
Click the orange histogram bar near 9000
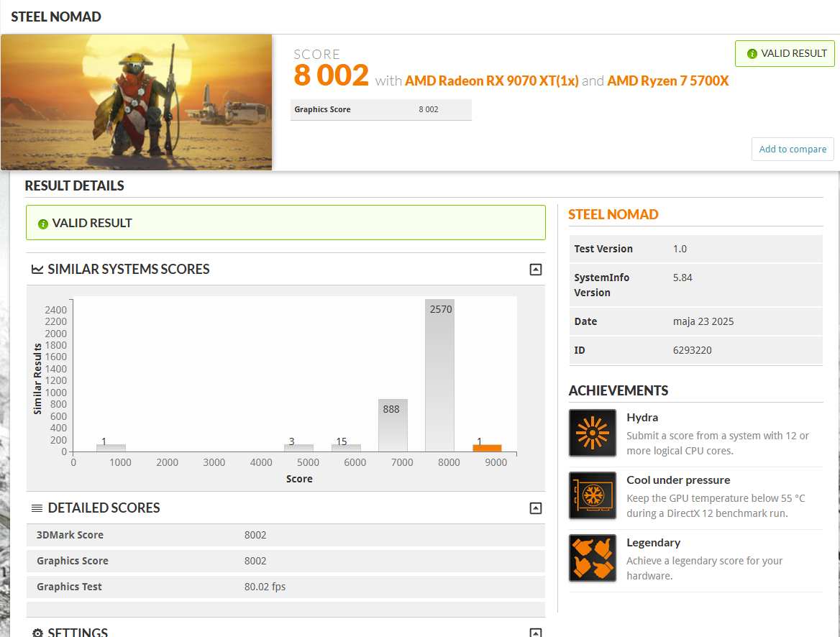tap(487, 448)
